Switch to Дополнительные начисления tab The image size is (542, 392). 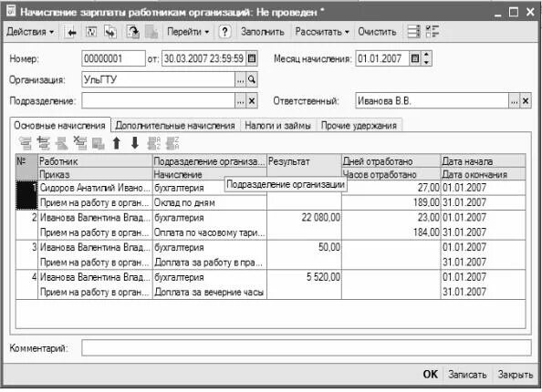(x=175, y=126)
